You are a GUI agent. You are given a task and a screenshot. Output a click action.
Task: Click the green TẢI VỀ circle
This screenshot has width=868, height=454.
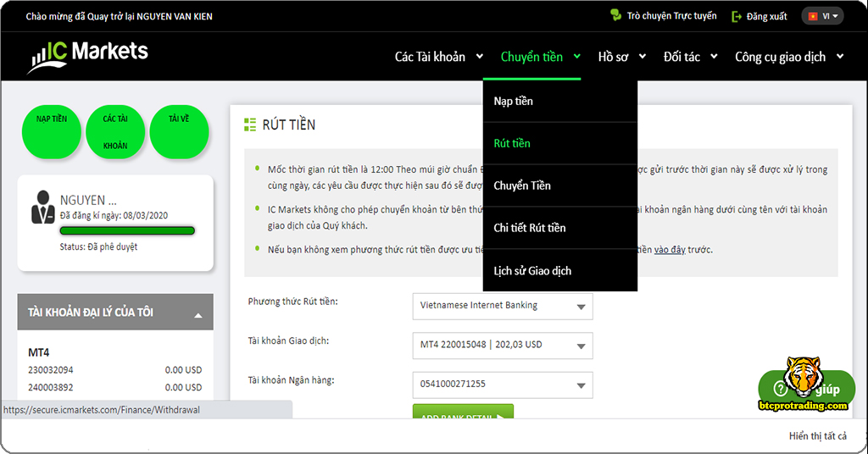[x=179, y=132]
